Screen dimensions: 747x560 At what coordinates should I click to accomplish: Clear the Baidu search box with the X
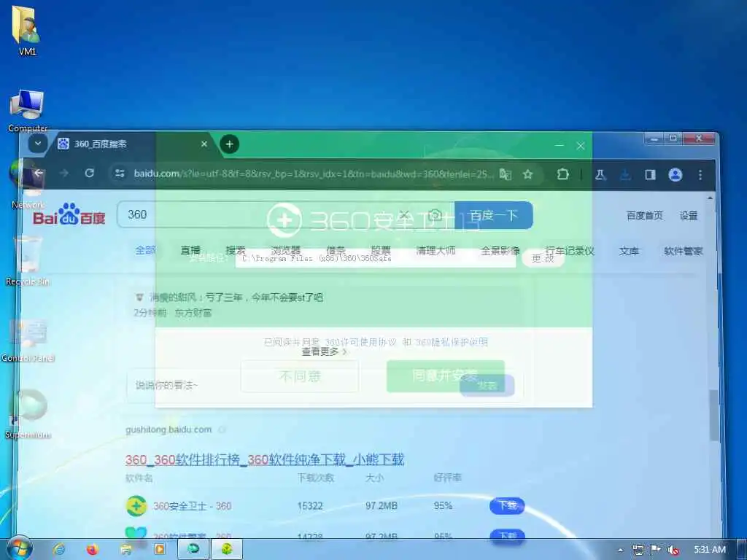(404, 215)
